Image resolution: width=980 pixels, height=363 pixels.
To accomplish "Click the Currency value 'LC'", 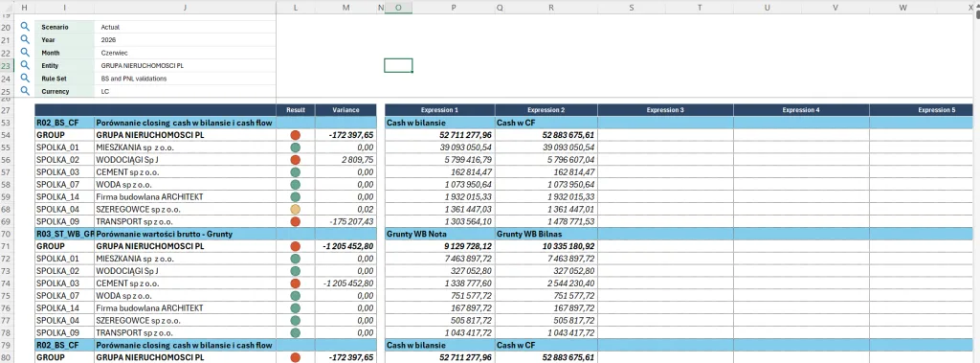I will click(x=104, y=91).
